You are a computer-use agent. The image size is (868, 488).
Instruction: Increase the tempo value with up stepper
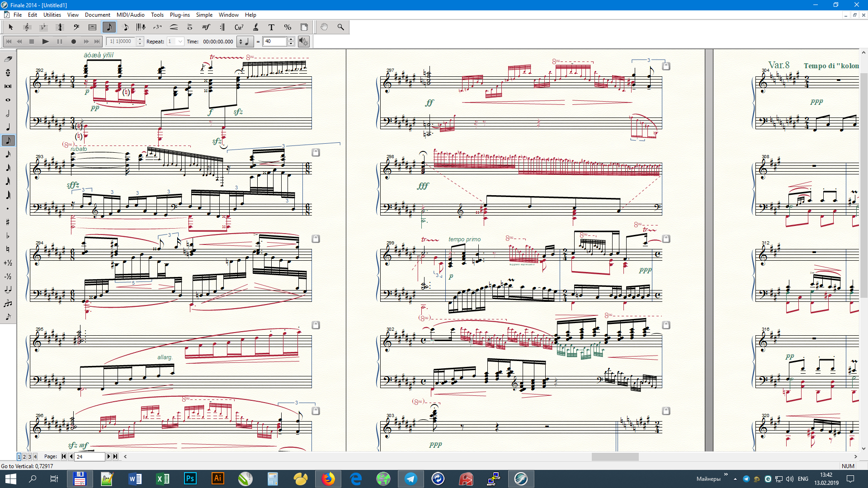291,39
